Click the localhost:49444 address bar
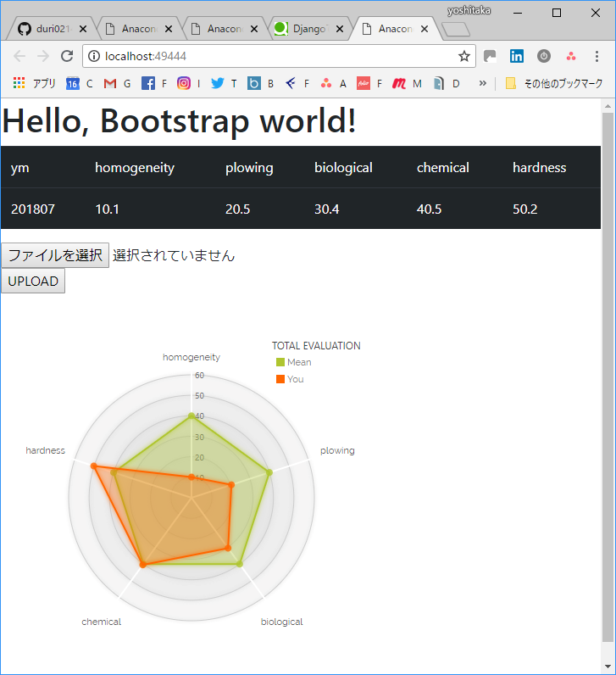The width and height of the screenshot is (616, 675). click(279, 57)
